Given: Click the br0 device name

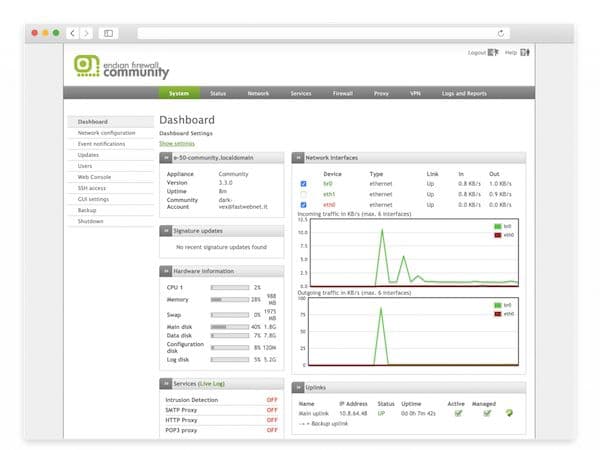Looking at the screenshot, I should click(328, 184).
